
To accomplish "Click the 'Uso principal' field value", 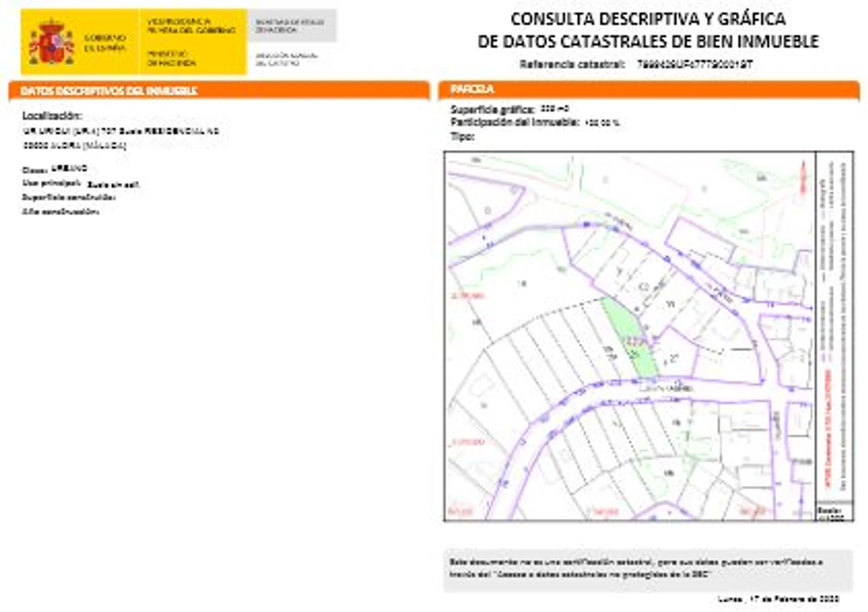I will tap(113, 184).
